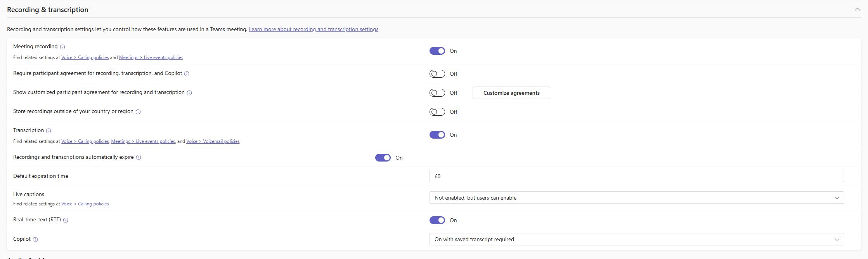This screenshot has width=868, height=259.
Task: Click the Live captions label
Action: [x=29, y=194]
